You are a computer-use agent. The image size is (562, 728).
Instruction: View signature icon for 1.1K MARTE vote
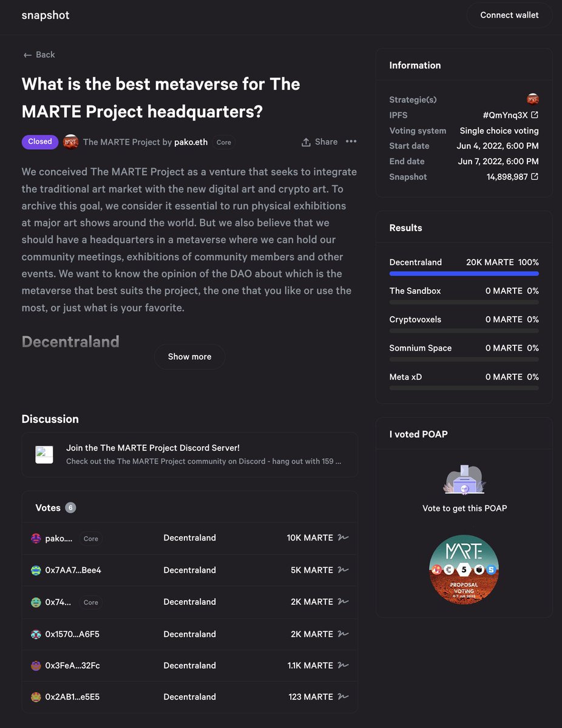(344, 665)
